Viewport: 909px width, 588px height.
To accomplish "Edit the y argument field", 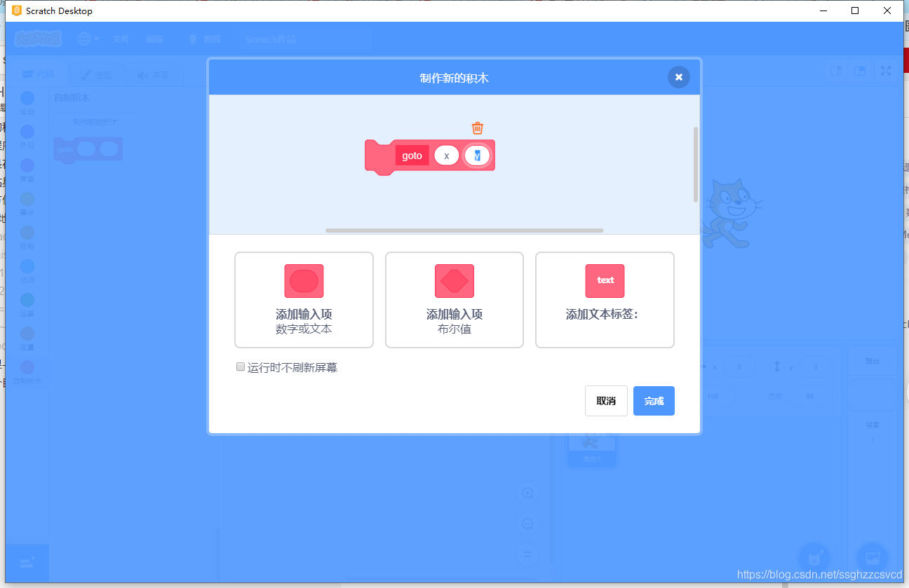I will tap(477, 156).
